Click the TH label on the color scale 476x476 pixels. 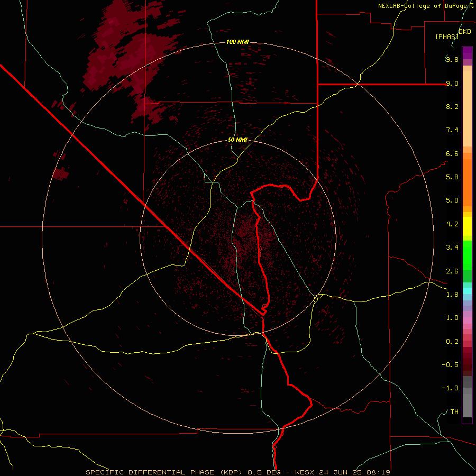click(454, 412)
